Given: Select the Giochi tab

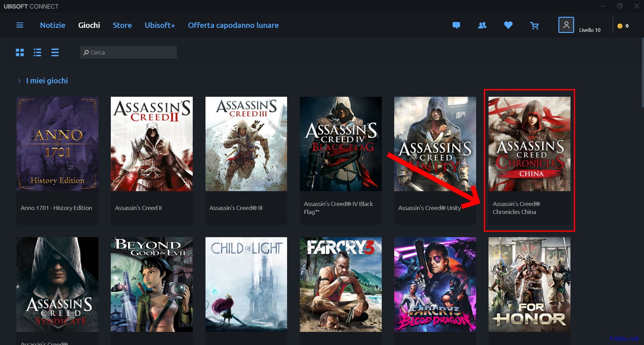Looking at the screenshot, I should 89,25.
